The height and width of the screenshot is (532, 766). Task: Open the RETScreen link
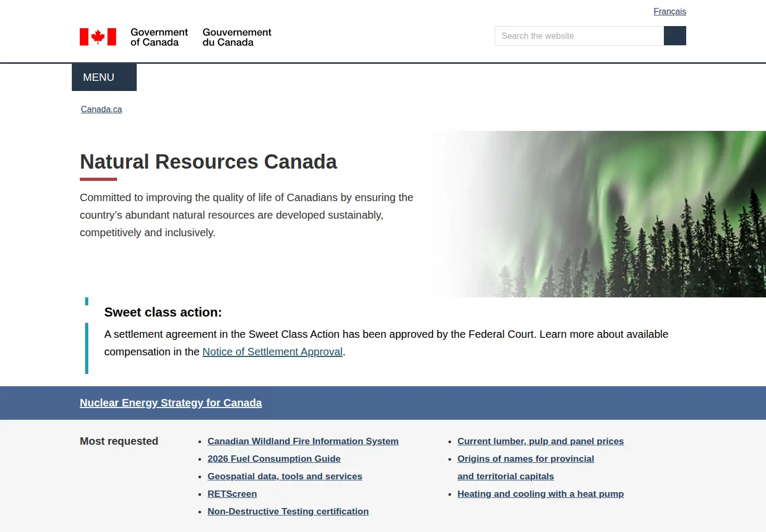point(232,494)
